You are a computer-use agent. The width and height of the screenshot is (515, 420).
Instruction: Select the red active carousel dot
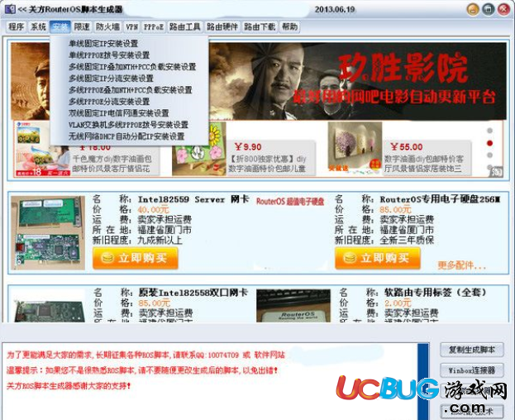pos(489,143)
